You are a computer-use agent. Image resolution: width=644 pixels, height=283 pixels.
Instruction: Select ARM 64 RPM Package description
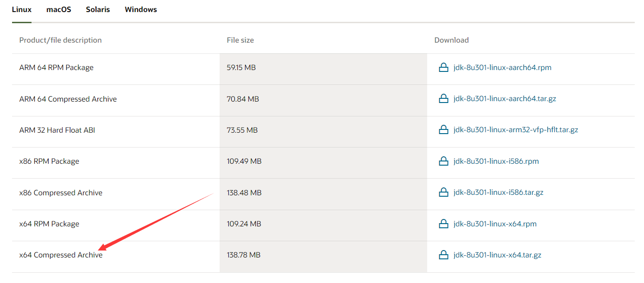click(57, 68)
